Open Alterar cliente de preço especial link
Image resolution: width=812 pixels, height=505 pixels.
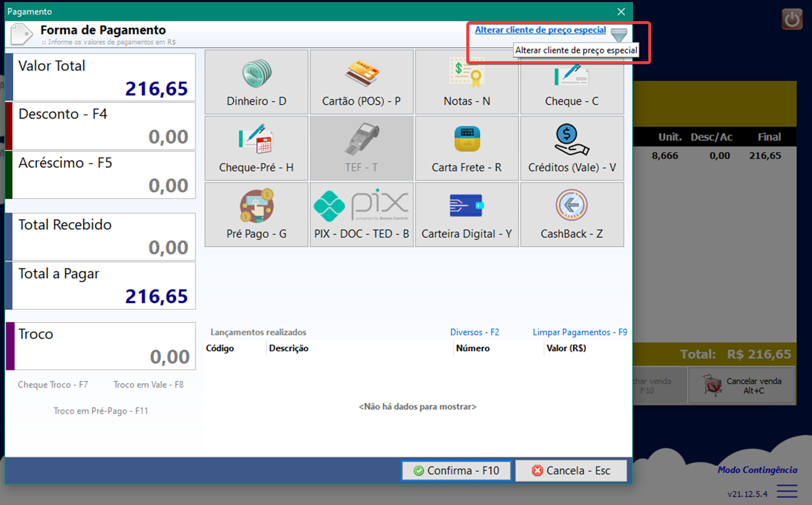pos(540,30)
